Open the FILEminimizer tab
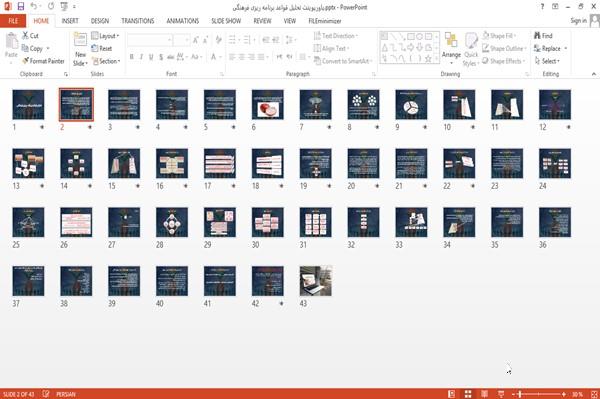This screenshot has width=600, height=399. tap(325, 21)
